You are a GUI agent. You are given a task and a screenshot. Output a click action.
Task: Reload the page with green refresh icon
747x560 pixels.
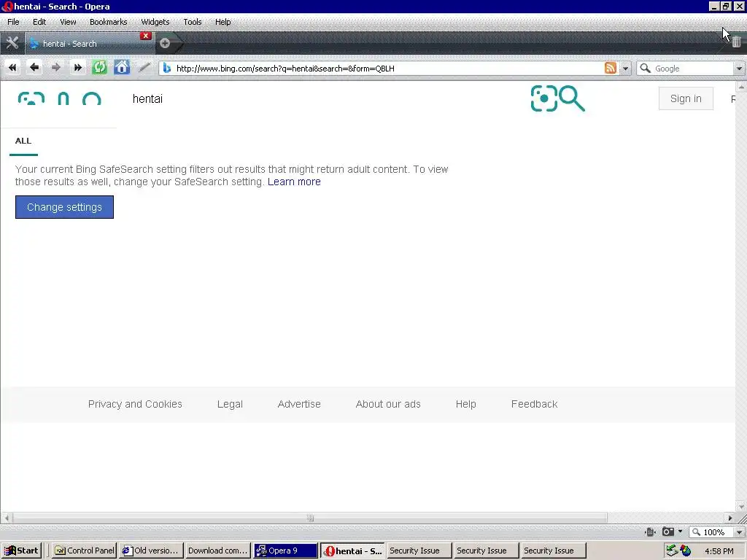click(99, 67)
